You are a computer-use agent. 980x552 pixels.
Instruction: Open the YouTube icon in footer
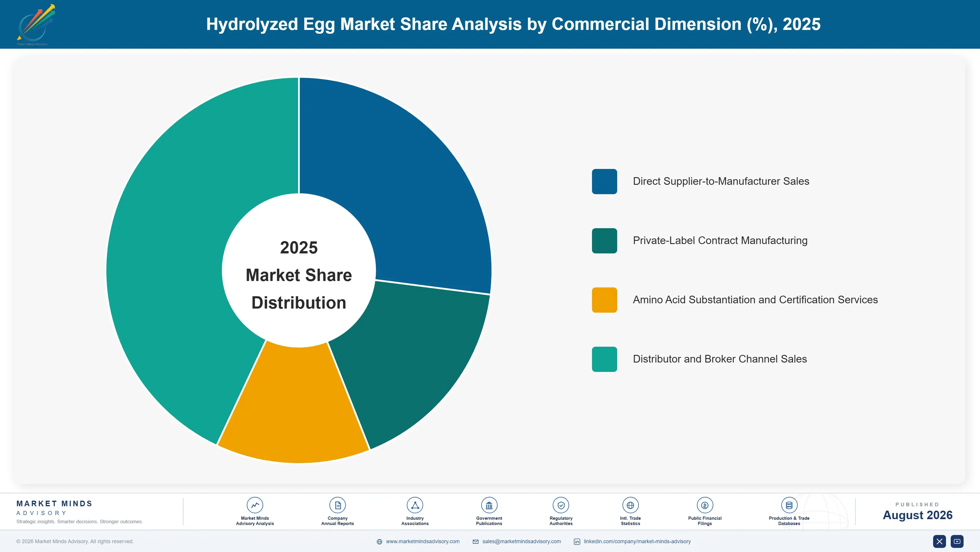pyautogui.click(x=957, y=541)
